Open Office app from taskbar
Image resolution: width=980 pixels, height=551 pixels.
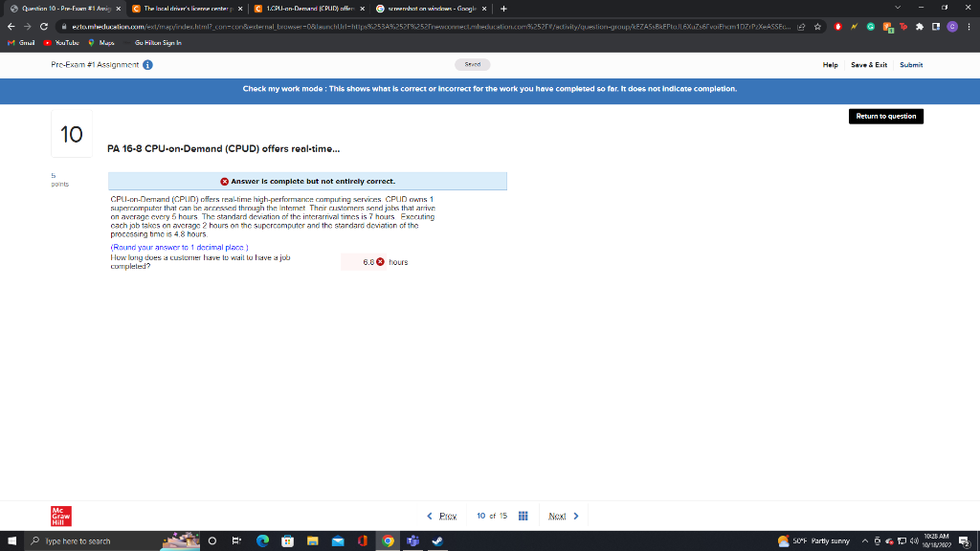(x=363, y=541)
